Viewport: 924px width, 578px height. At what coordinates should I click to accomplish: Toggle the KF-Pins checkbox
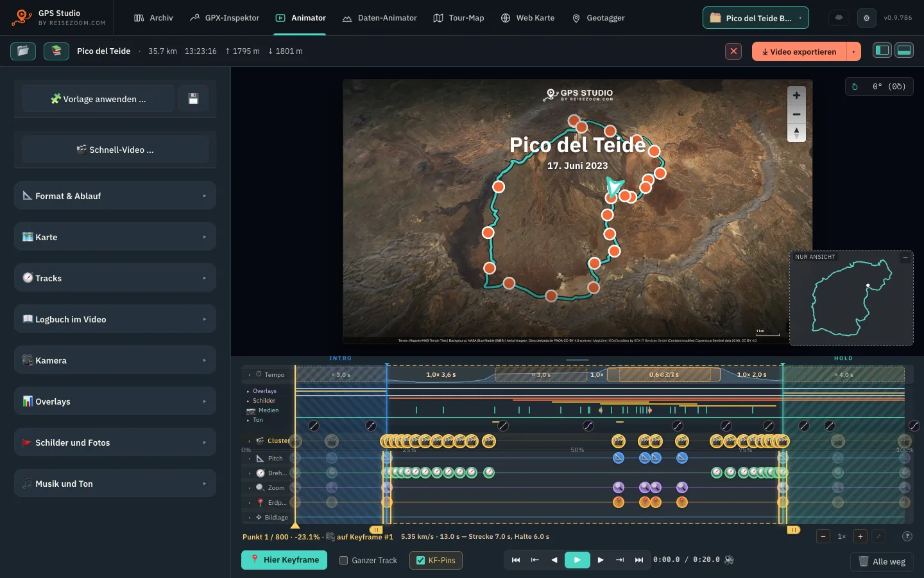tap(421, 561)
